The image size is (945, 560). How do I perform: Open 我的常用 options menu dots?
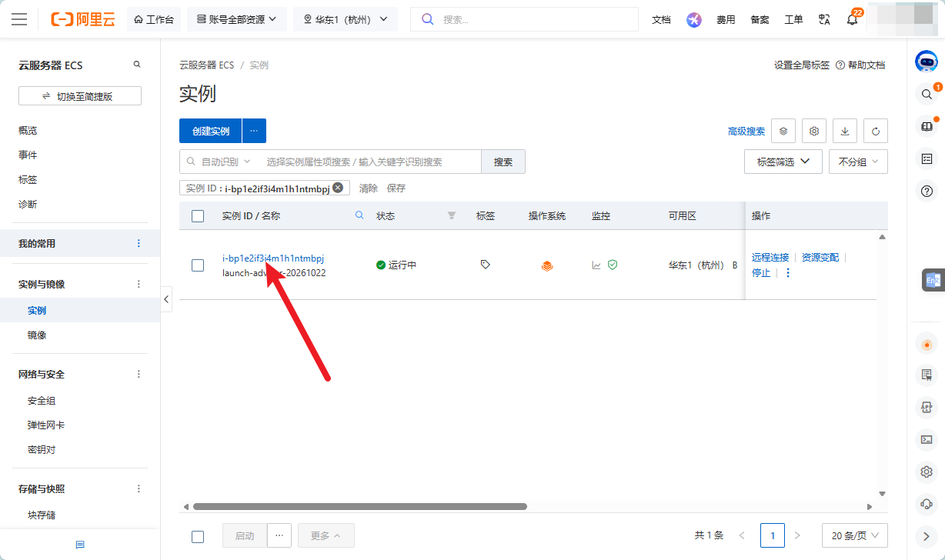[139, 243]
